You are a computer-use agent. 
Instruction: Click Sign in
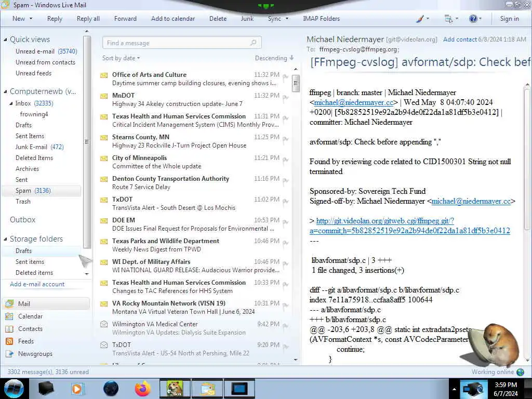pos(509,19)
